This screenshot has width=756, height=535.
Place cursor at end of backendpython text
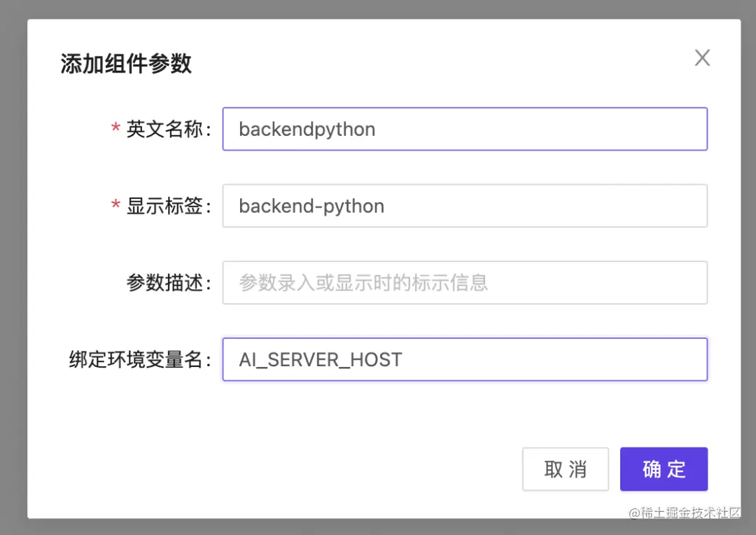pos(377,129)
